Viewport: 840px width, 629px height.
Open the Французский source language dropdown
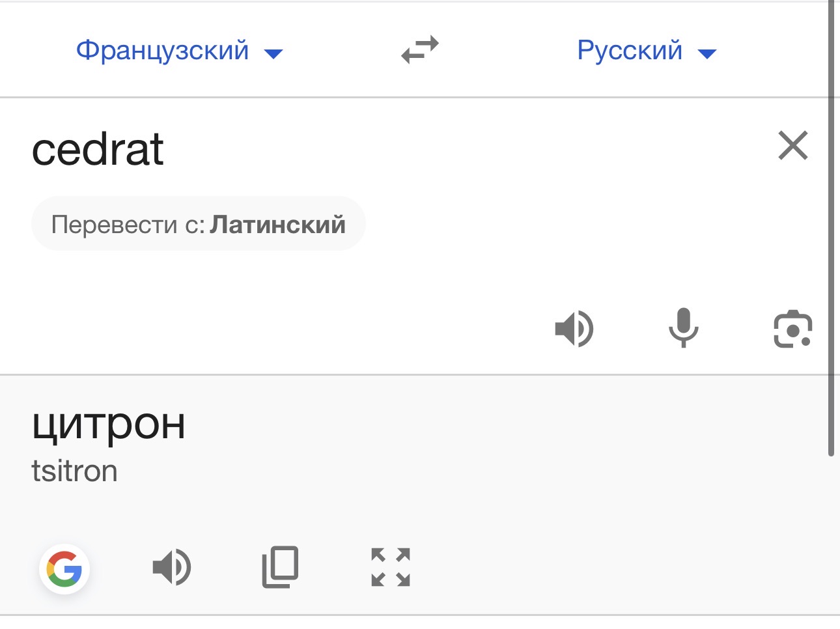pyautogui.click(x=179, y=50)
